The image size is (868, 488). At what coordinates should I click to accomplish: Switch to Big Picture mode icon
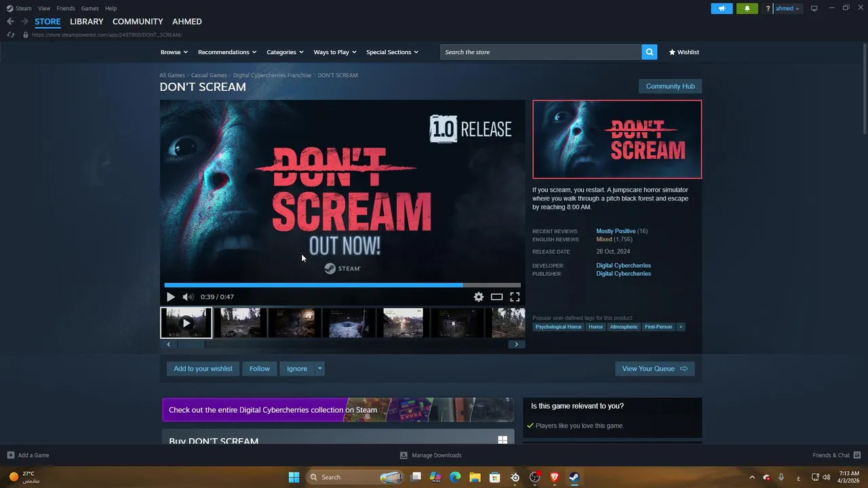click(x=814, y=8)
